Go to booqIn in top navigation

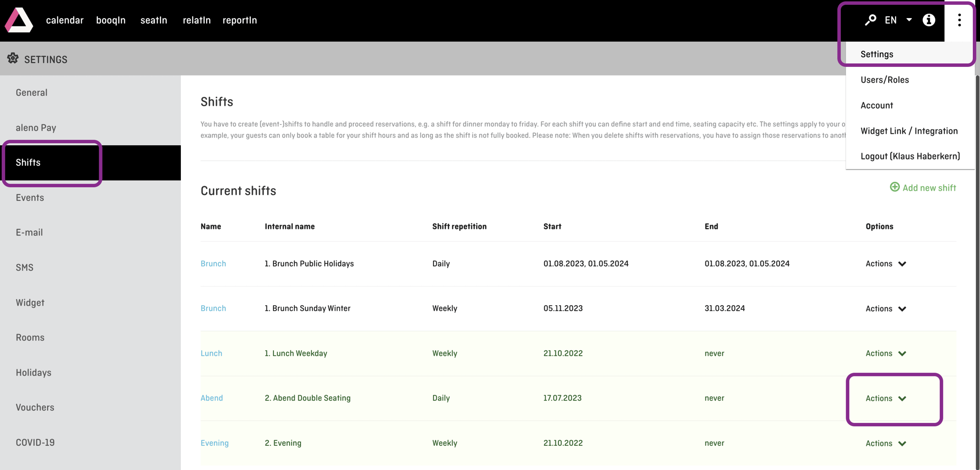[x=111, y=20]
